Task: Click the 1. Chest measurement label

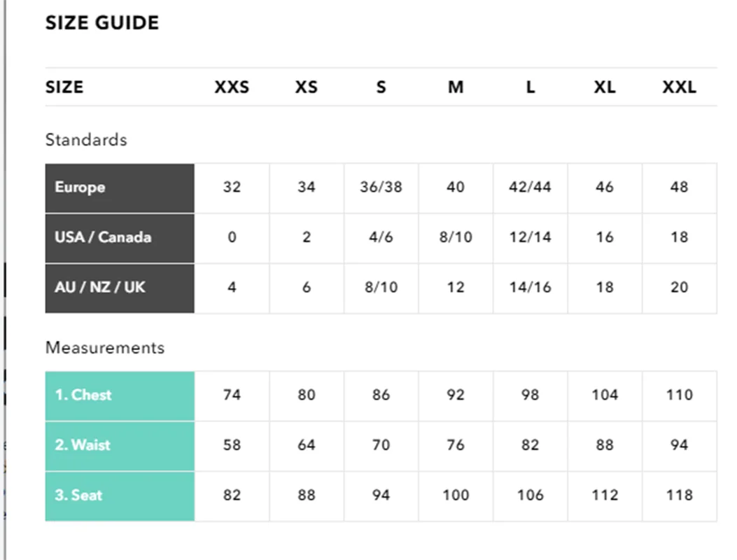Action: [x=83, y=395]
